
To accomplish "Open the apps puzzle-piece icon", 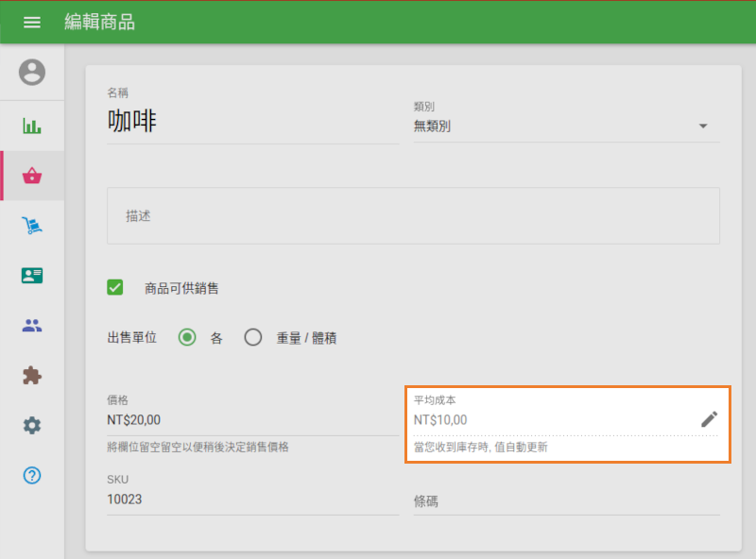I will [31, 375].
